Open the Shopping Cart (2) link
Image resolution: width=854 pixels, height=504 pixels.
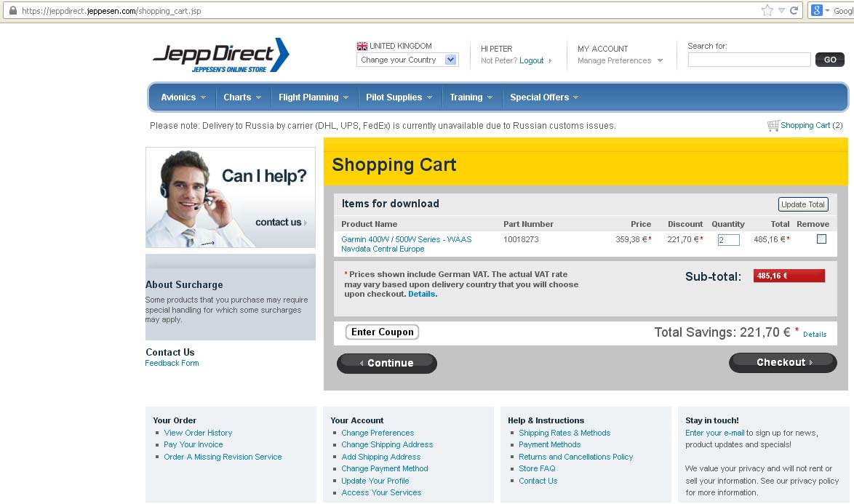pos(812,126)
